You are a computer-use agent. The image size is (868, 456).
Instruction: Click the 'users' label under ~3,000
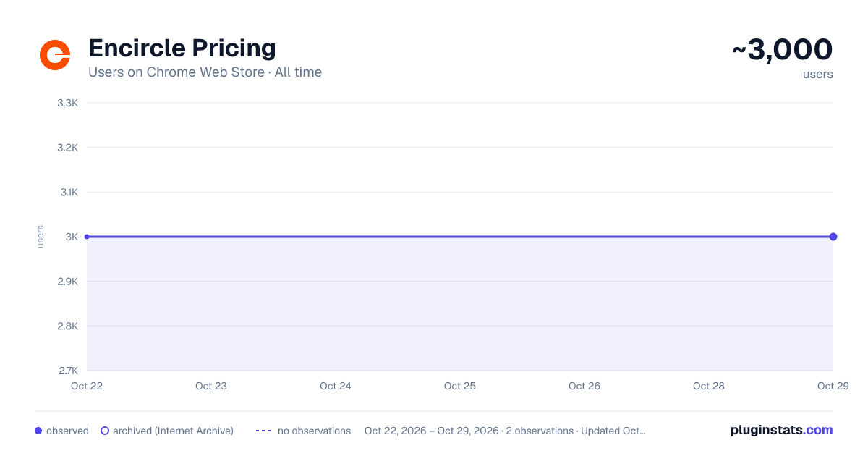click(818, 74)
